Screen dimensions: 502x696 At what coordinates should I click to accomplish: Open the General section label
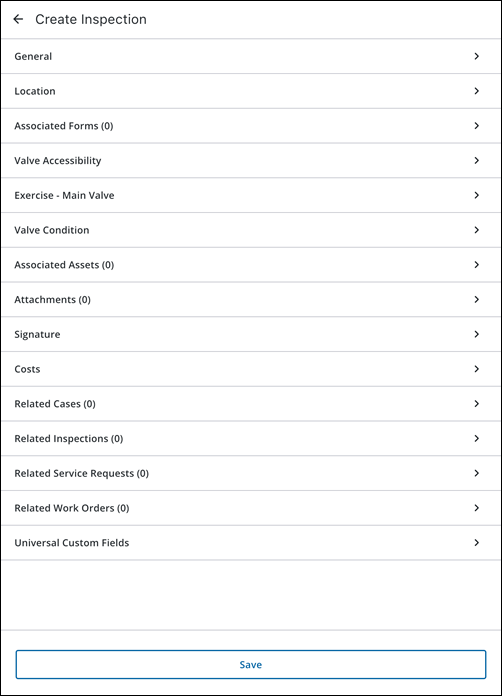click(33, 56)
